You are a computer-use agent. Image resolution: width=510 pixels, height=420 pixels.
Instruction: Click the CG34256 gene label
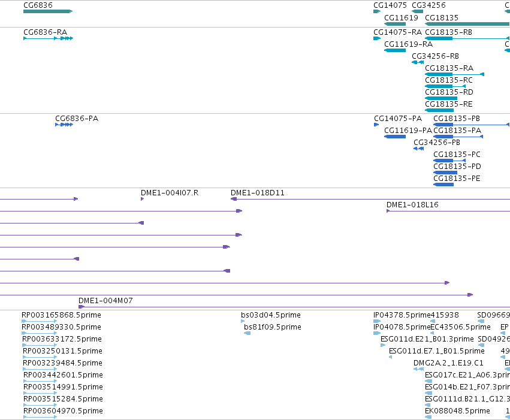click(x=428, y=5)
